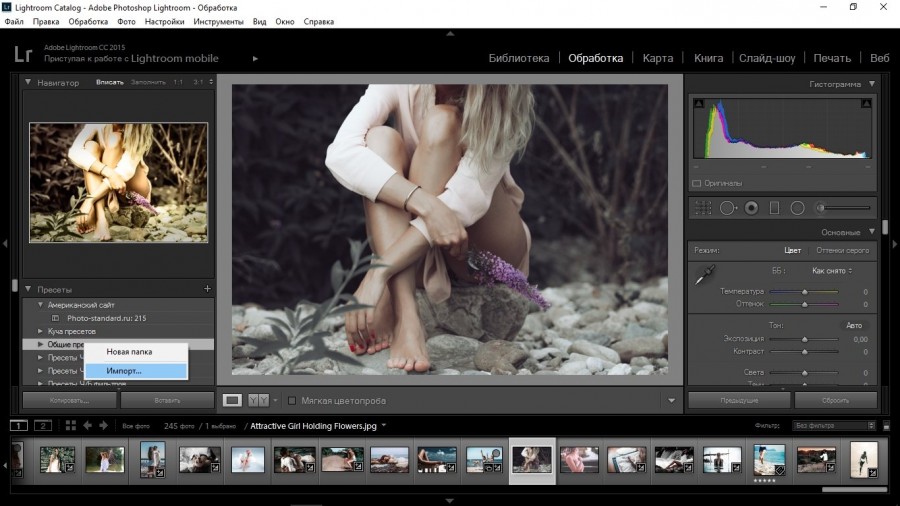Viewport: 900px width, 506px height.
Task: Collapse the Пресеты panel
Action: (28, 289)
